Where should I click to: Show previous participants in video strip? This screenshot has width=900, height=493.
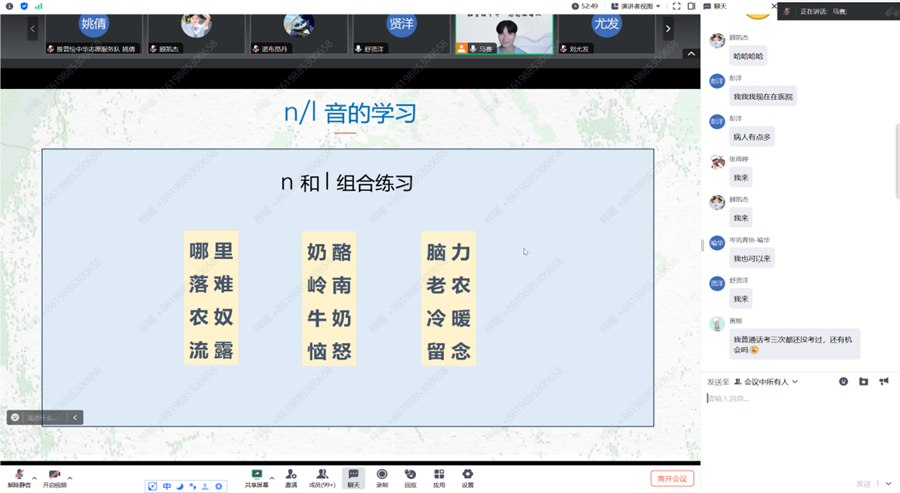point(33,28)
